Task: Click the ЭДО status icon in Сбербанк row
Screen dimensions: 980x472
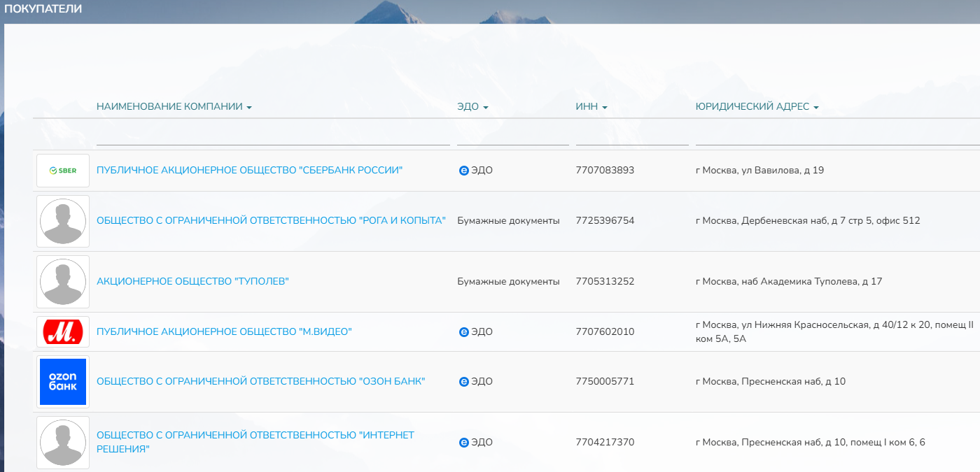Action: pyautogui.click(x=464, y=170)
